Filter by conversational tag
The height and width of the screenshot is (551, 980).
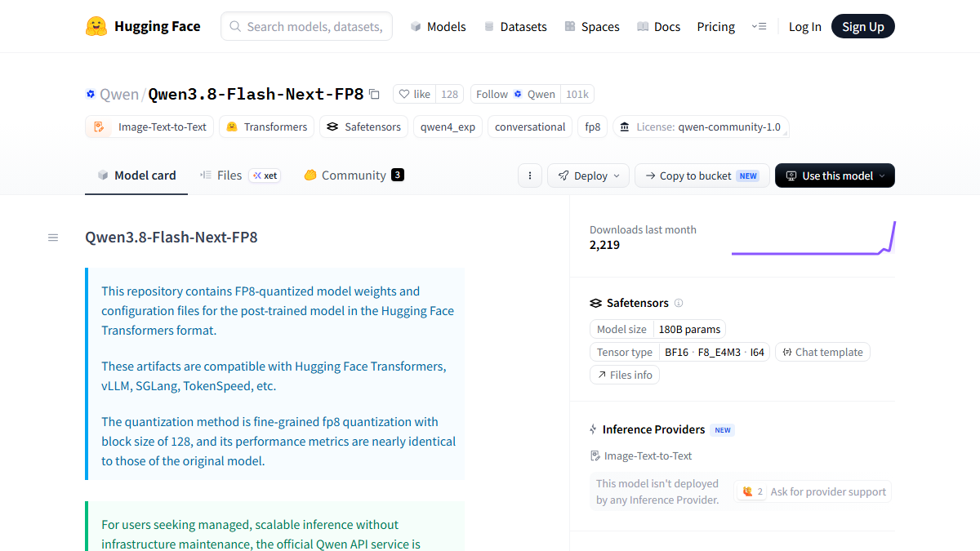(x=530, y=127)
